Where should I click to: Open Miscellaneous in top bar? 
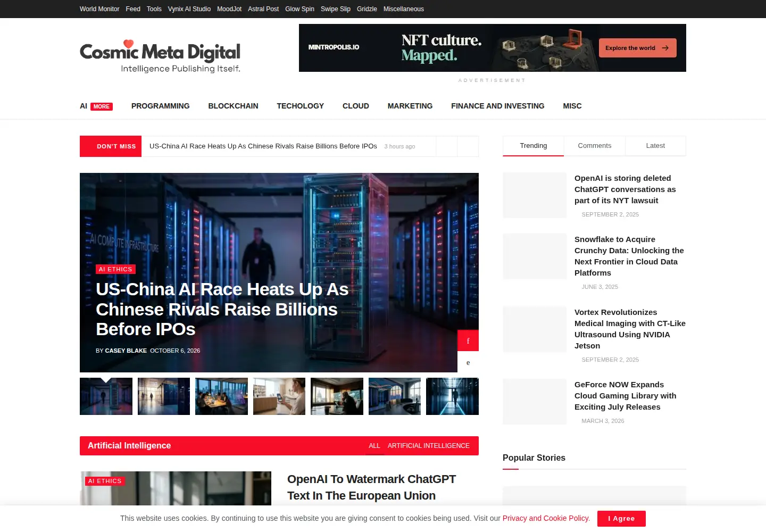(x=404, y=9)
